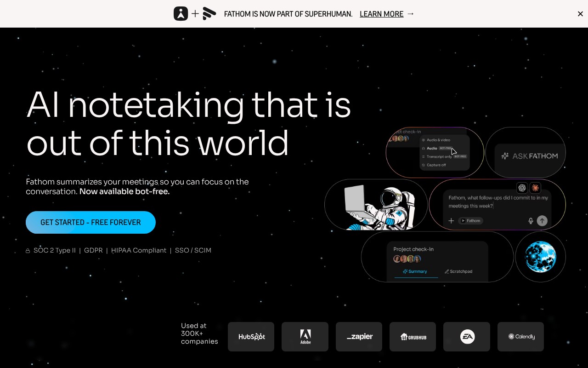Viewport: 588px width, 368px height.
Task: Click the 'SSO / SCIM' text
Action: click(x=193, y=250)
